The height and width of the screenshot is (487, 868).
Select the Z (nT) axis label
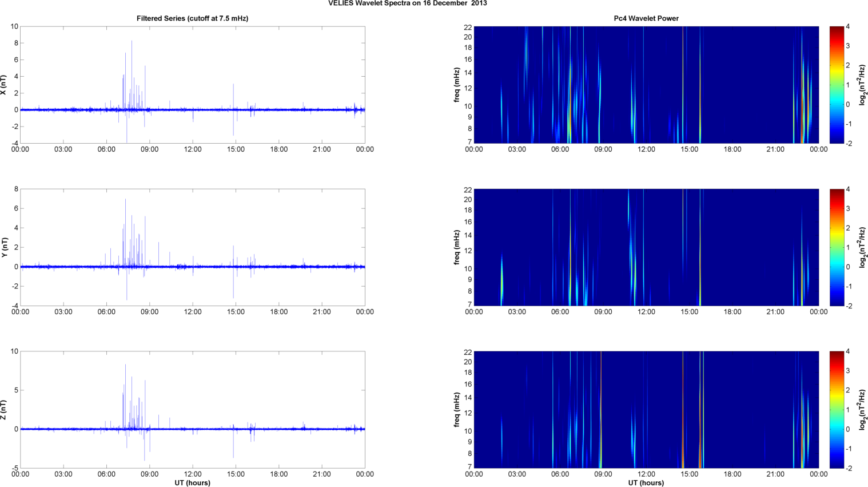click(3, 410)
